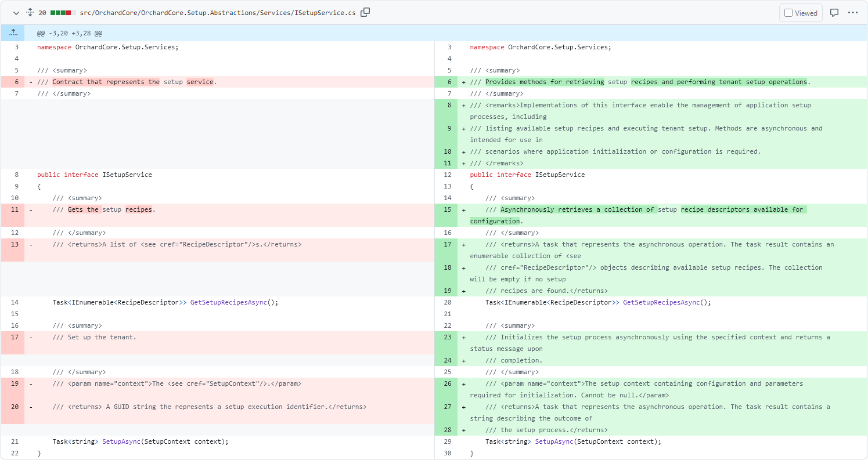Select hunk header @@ -3,20 +3,28 @@

click(x=70, y=34)
